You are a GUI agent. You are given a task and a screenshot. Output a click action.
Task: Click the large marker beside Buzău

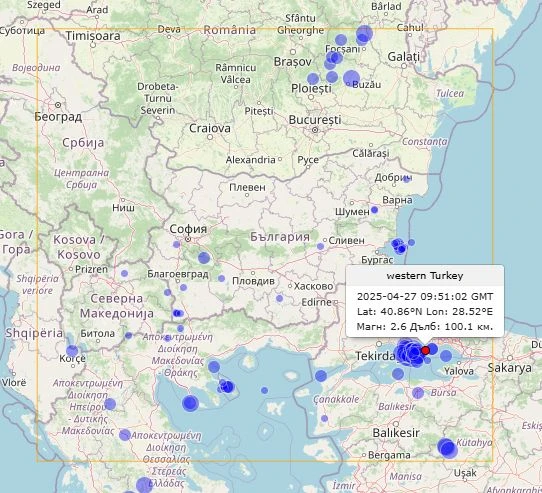(x=352, y=78)
